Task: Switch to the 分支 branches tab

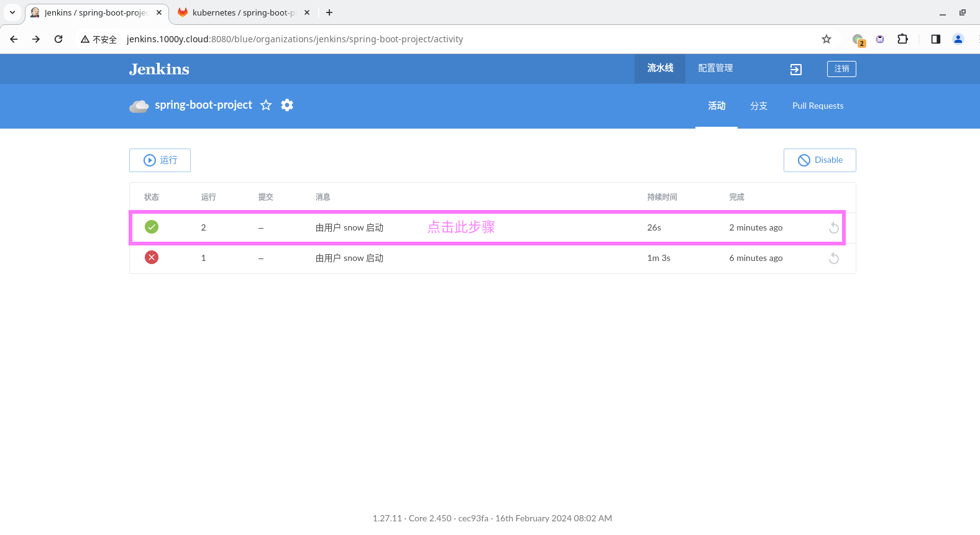Action: tap(759, 106)
